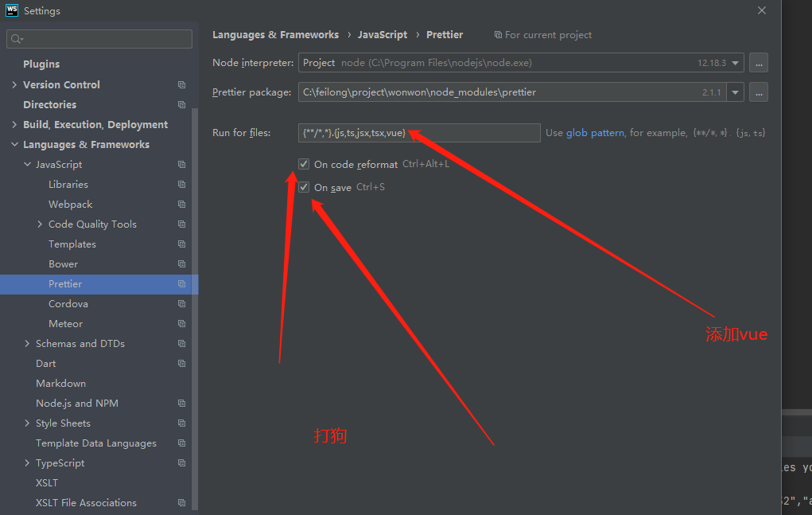The width and height of the screenshot is (812, 515).
Task: Expand the Version Control section
Action: [14, 84]
